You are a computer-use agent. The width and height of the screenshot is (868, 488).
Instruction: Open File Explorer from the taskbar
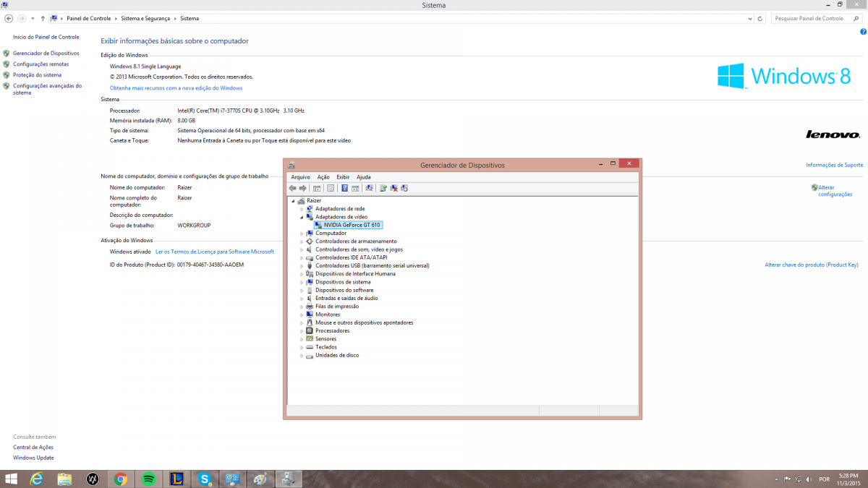64,479
